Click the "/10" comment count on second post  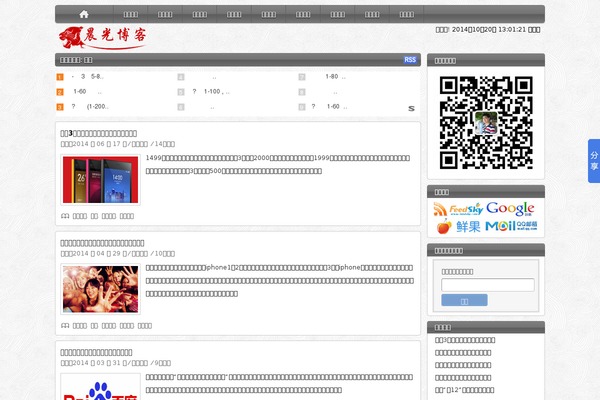coord(163,253)
